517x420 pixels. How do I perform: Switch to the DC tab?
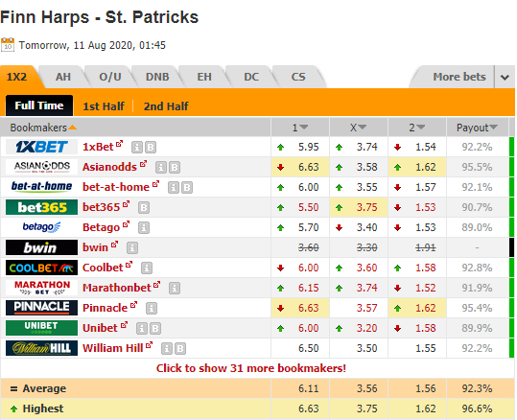(x=251, y=77)
